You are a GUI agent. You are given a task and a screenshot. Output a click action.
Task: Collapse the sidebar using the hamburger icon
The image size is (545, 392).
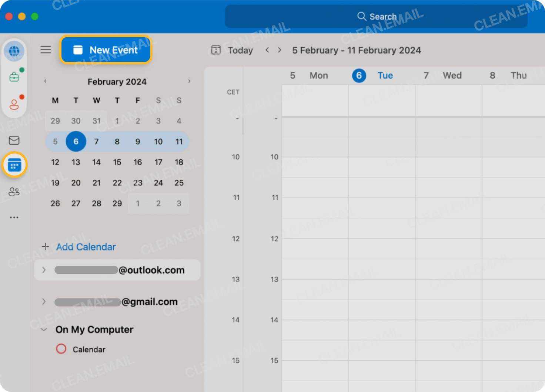pyautogui.click(x=46, y=49)
